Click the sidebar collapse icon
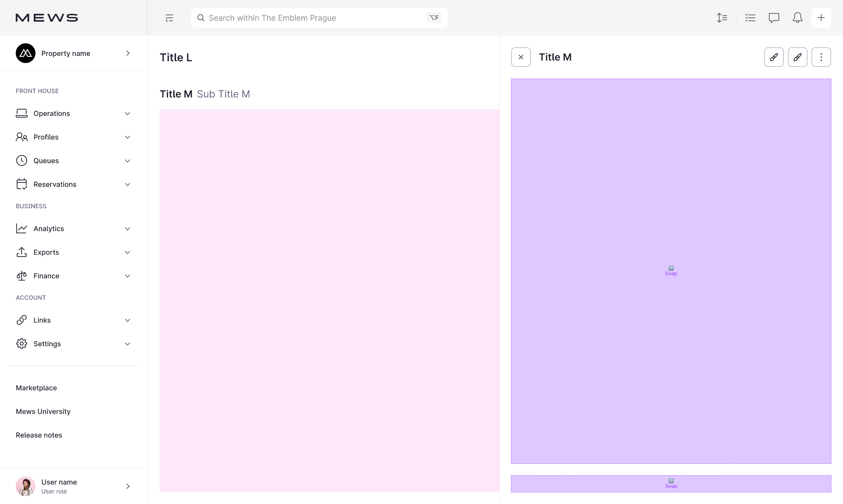Viewport: 843px width, 504px height. click(169, 18)
